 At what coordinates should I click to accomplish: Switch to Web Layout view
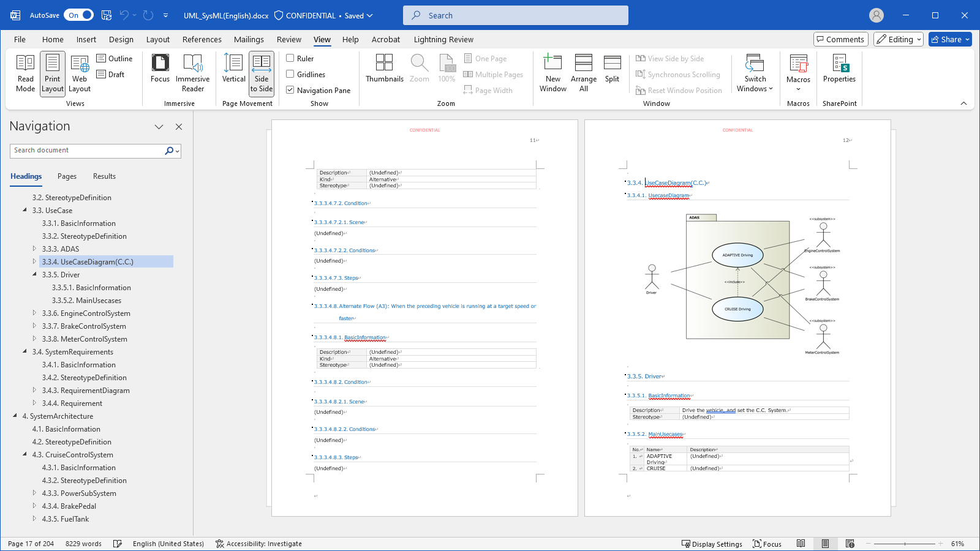pos(80,73)
